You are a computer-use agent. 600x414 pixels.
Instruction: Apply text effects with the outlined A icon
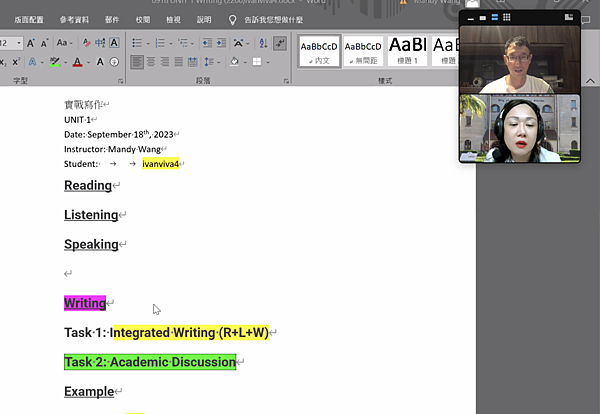(33, 62)
